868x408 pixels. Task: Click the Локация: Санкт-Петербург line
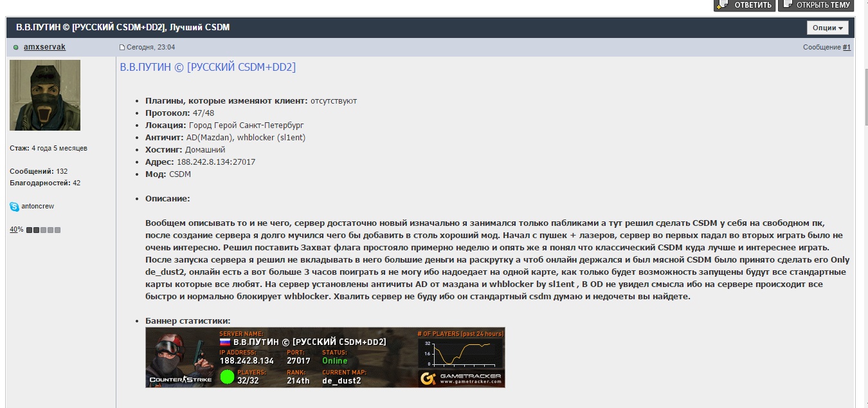click(x=224, y=125)
